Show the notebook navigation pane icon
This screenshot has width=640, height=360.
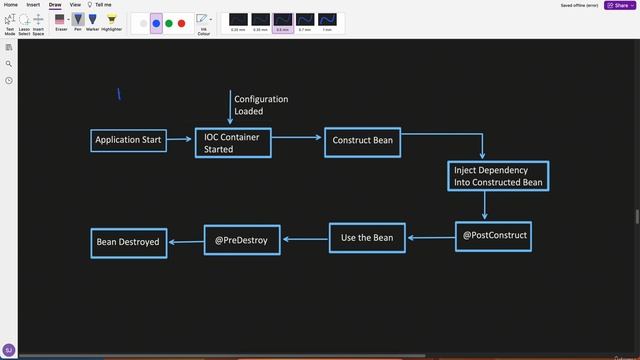tap(9, 47)
